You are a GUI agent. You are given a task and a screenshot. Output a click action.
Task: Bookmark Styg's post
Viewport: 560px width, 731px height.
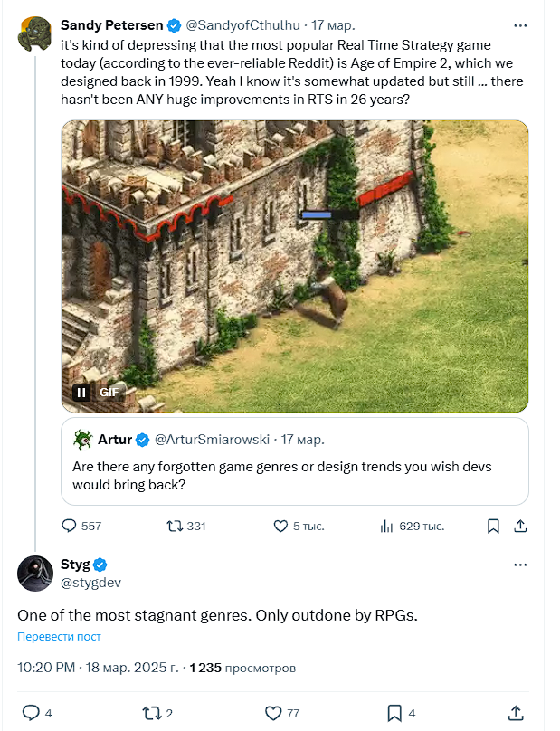click(396, 713)
